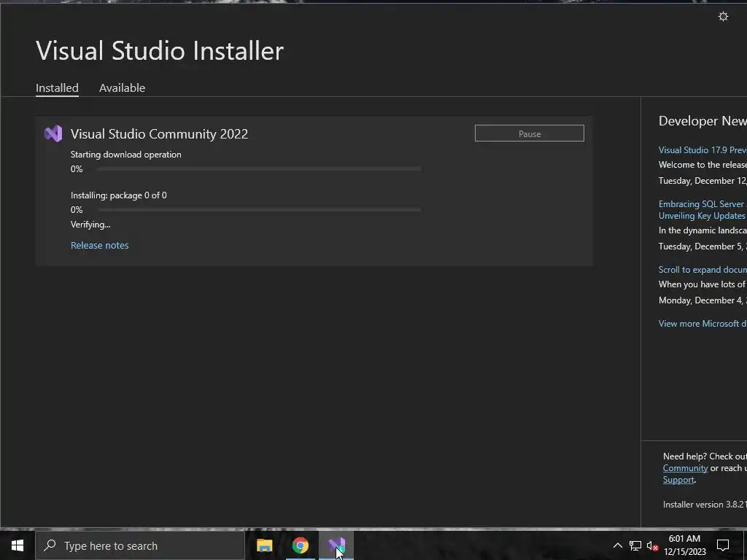
Task: Toggle the theme sun icon
Action: click(723, 17)
